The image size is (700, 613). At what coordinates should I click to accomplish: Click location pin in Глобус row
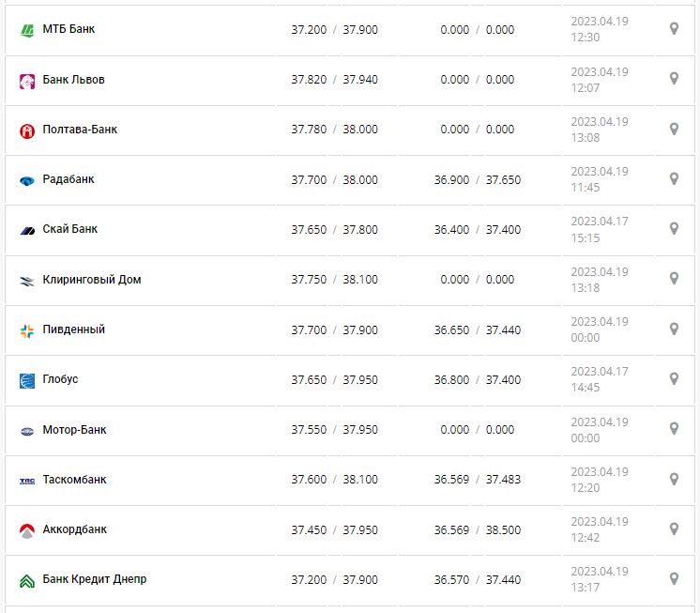[x=674, y=379]
